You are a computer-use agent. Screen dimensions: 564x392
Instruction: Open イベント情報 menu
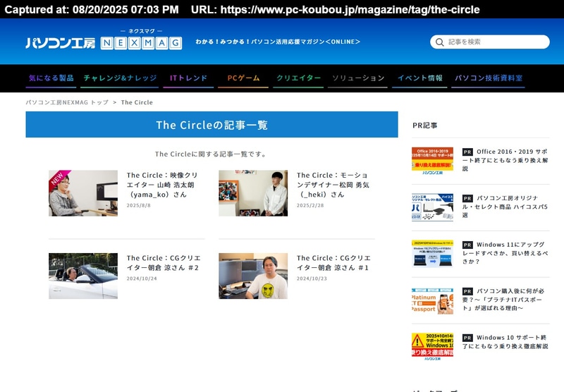[x=419, y=78]
